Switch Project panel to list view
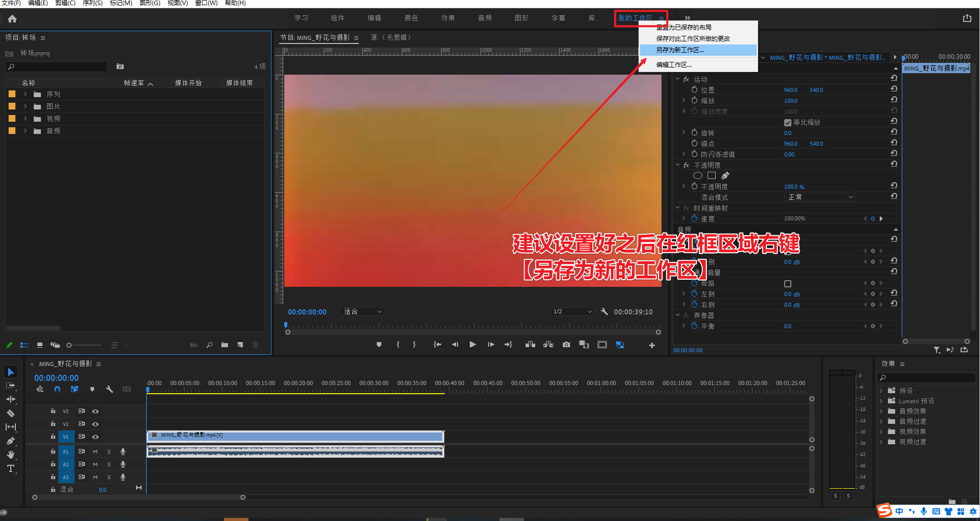980x521 pixels. [24, 345]
